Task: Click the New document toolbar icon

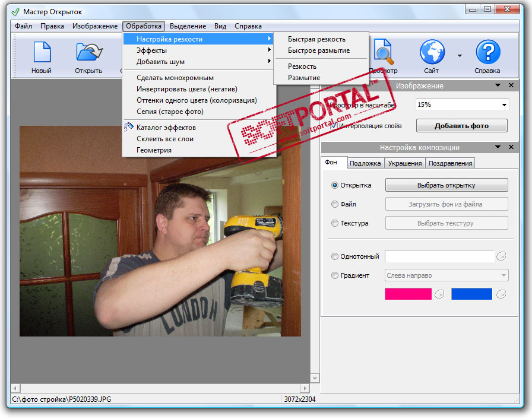Action: click(x=42, y=52)
